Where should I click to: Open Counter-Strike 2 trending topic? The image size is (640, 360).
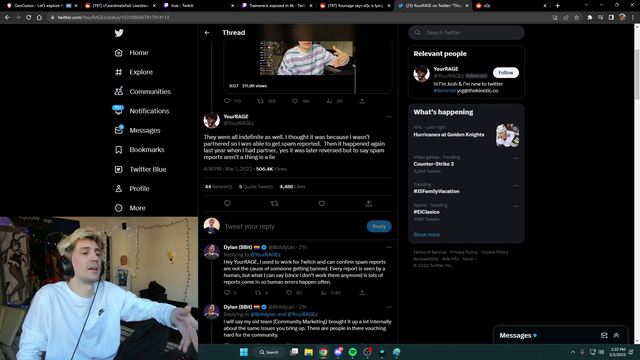[433, 164]
